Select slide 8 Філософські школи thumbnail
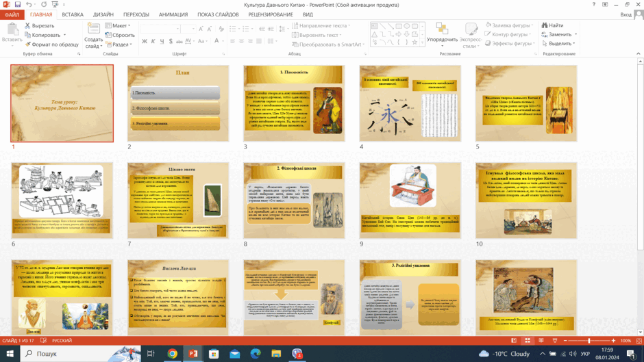The image size is (644, 362). (x=294, y=201)
